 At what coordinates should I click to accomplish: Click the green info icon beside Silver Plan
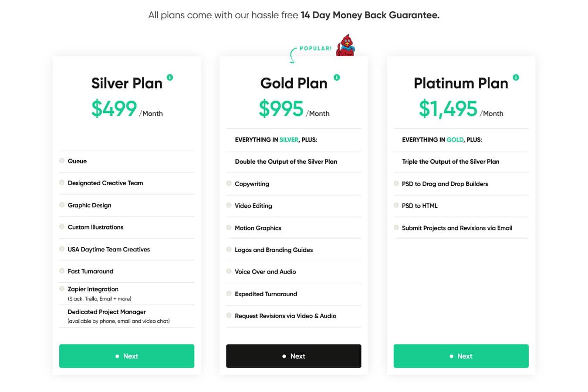[170, 78]
